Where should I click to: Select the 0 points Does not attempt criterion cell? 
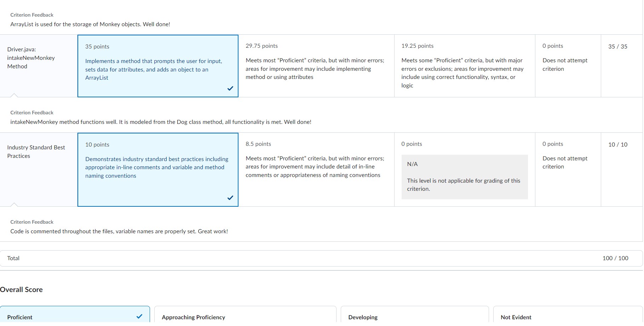coord(567,66)
